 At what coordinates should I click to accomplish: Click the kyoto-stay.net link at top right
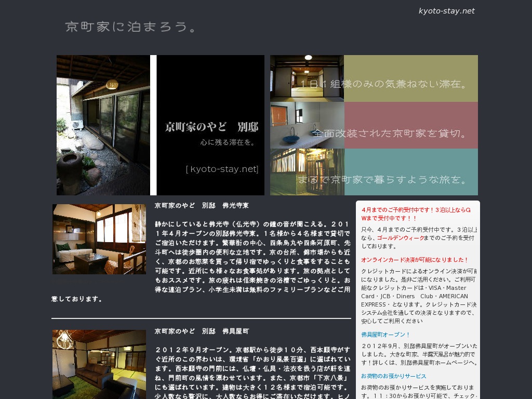(x=446, y=11)
